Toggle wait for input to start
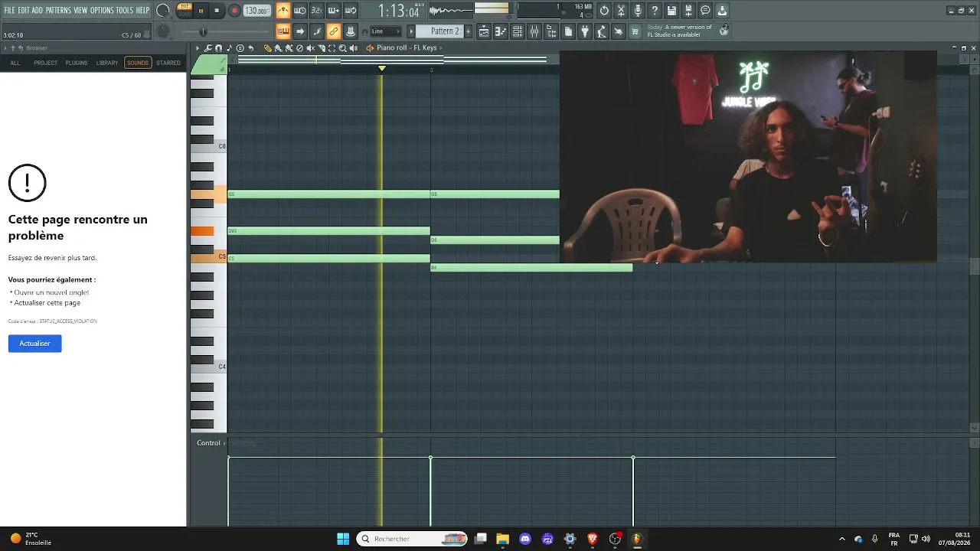 coord(300,11)
